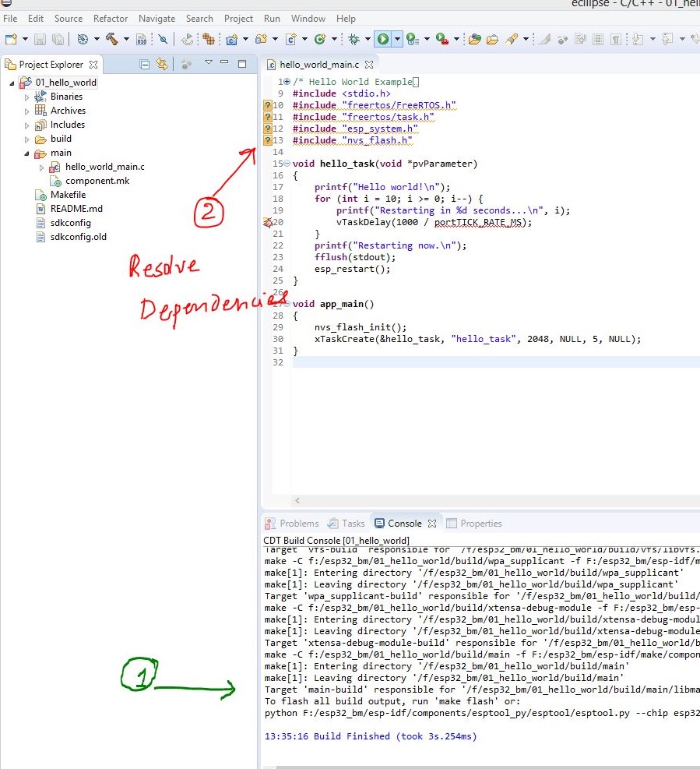The height and width of the screenshot is (769, 700).
Task: Click the Save floppy disk icon
Action: click(40, 38)
